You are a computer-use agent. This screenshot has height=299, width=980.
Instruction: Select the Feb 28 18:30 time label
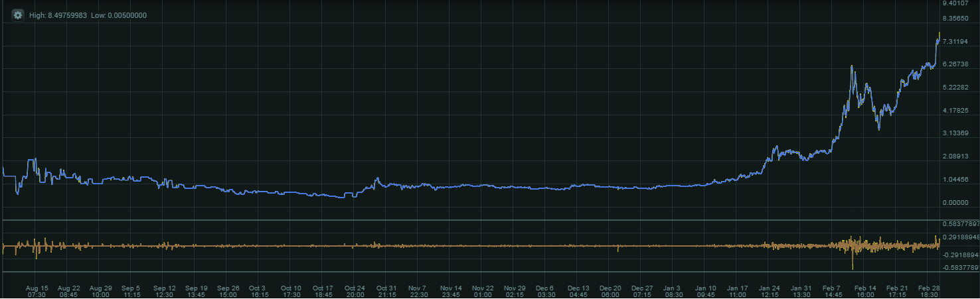tap(928, 292)
